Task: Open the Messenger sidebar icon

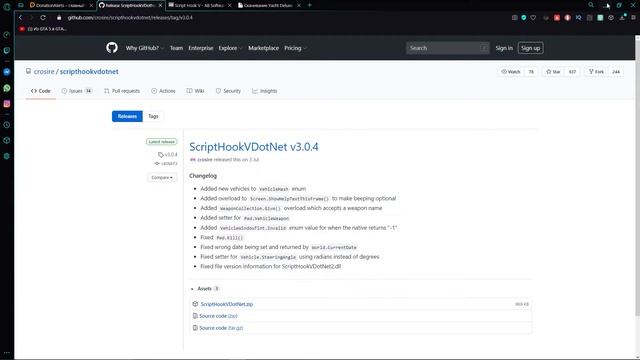Action: pyautogui.click(x=7, y=72)
